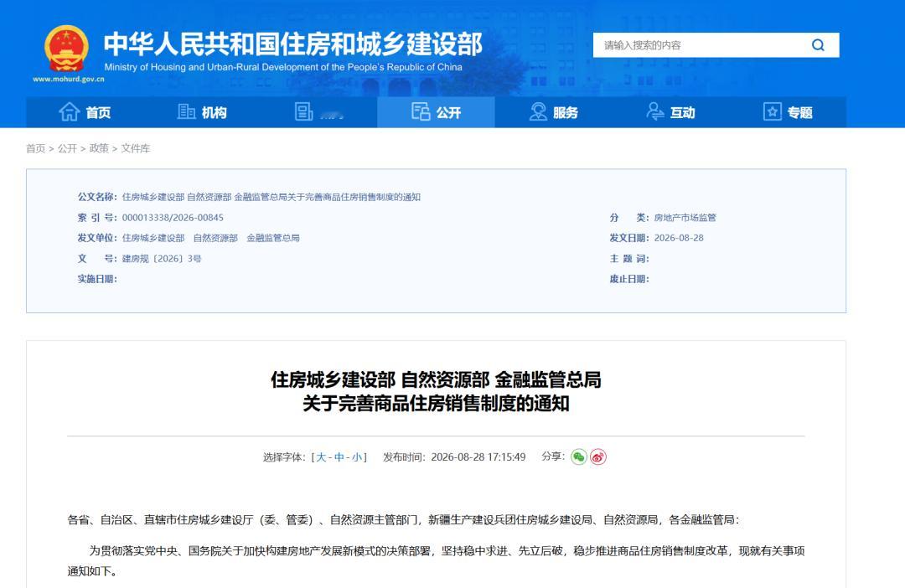Click issuing unit 金融监管总局 in the 发文单位 row

click(x=273, y=238)
